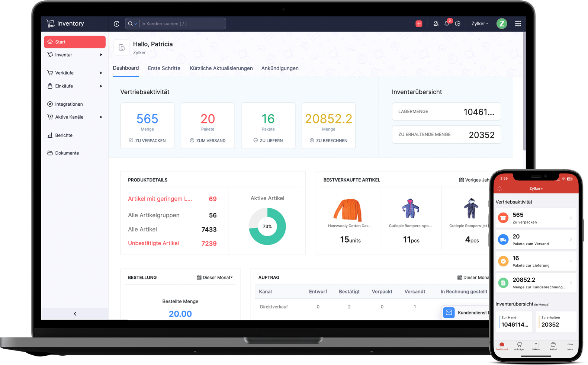This screenshot has width=588, height=365.
Task: Switch to the Ankündigungen tab
Action: (280, 68)
